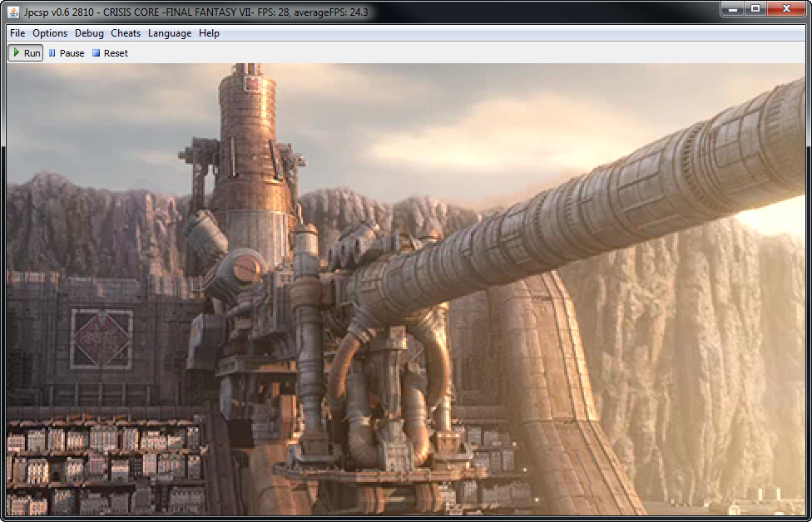Click the red diamond emblem in game scene
The image size is (812, 522).
(101, 339)
